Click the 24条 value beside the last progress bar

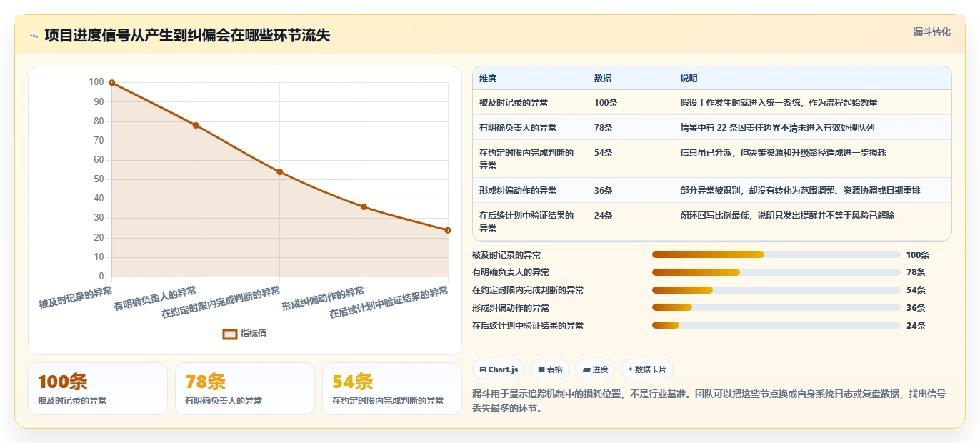(x=916, y=326)
